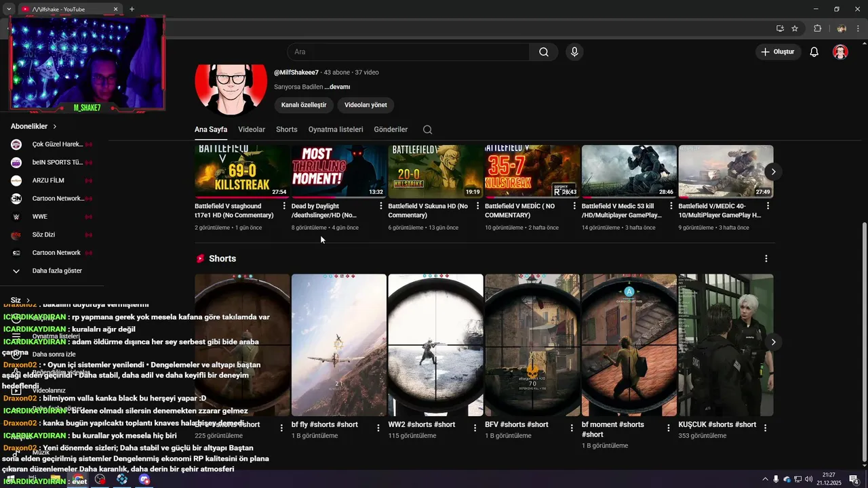
Task: Open options for Battlefield V MEDİC video
Action: pos(574,206)
